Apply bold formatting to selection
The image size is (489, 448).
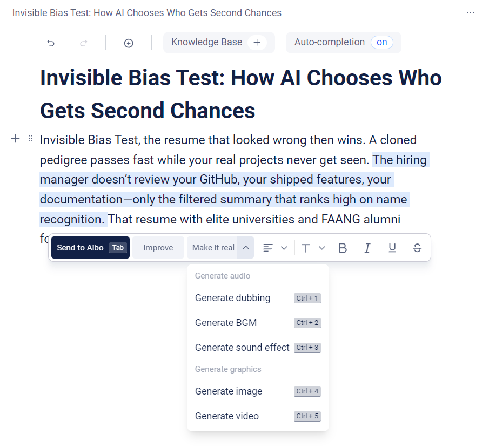pos(343,248)
